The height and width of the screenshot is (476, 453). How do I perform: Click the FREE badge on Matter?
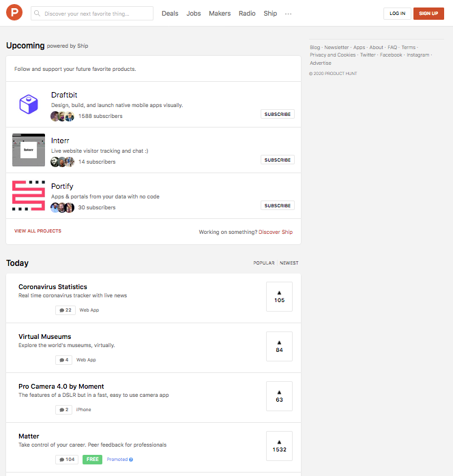pyautogui.click(x=92, y=460)
